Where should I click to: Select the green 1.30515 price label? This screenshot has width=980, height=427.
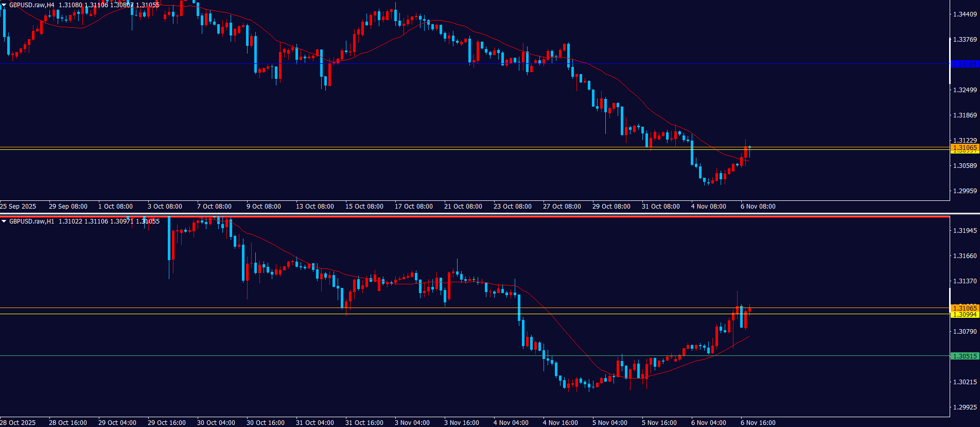964,356
